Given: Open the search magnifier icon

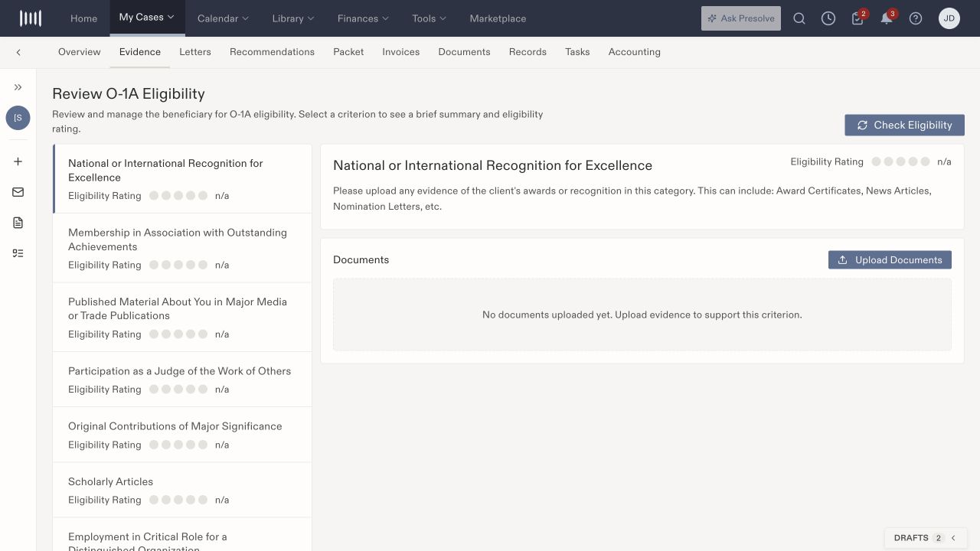Looking at the screenshot, I should tap(799, 18).
